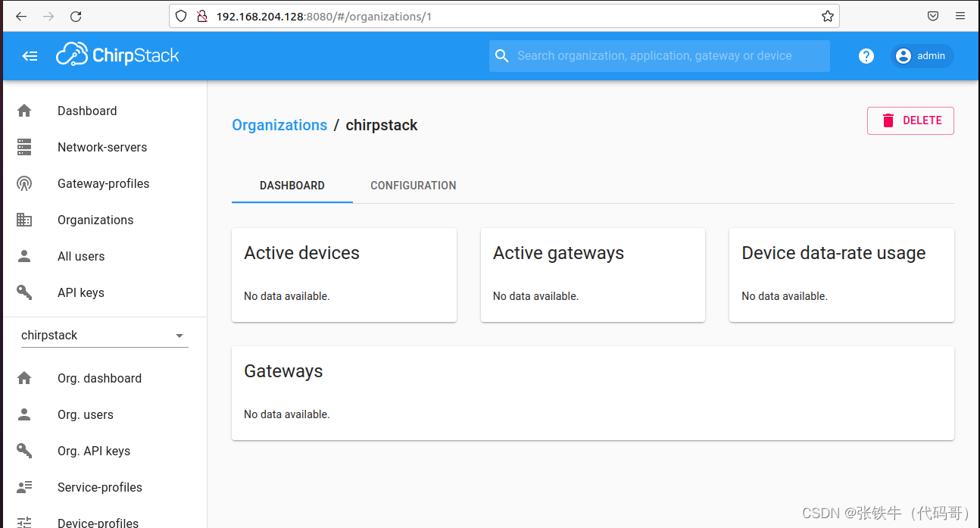Click the DELETE button
This screenshot has width=980, height=528.
[x=910, y=120]
